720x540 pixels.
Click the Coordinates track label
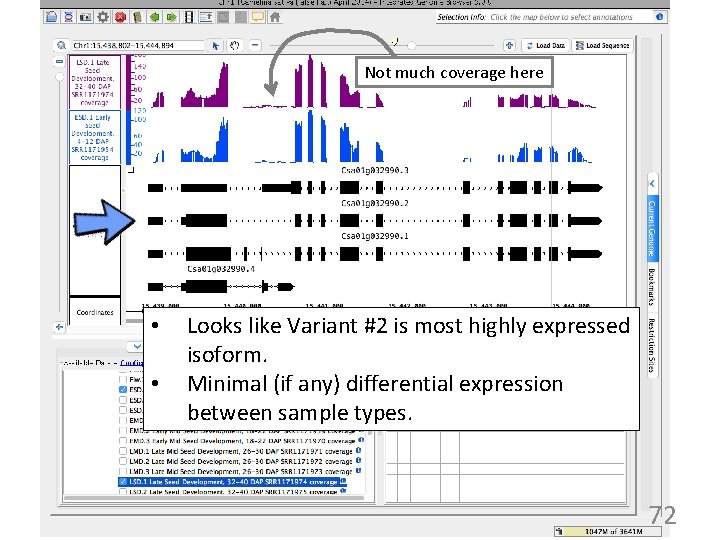[x=95, y=312]
